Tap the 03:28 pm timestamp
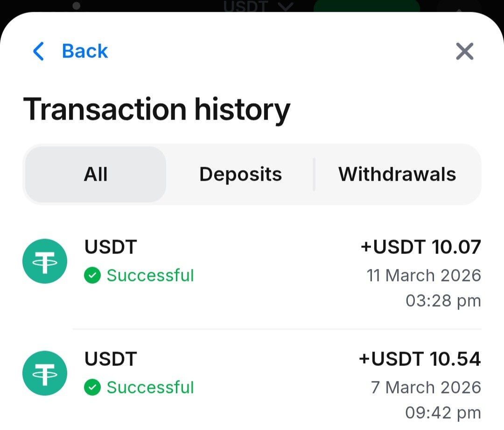 443,301
